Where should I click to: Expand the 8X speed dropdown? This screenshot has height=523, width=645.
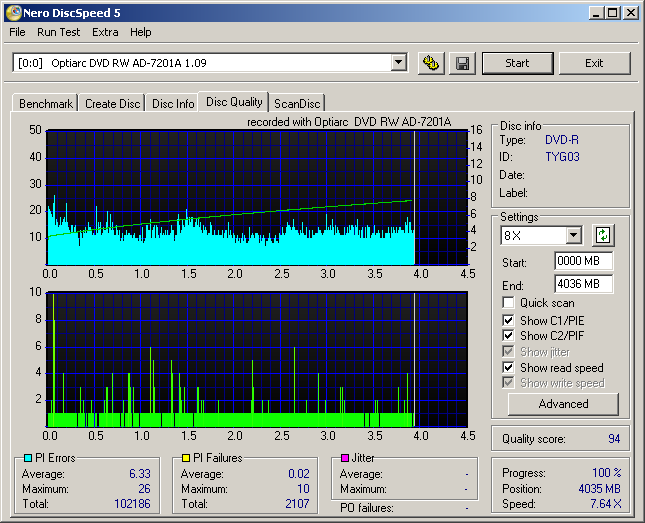click(x=573, y=236)
